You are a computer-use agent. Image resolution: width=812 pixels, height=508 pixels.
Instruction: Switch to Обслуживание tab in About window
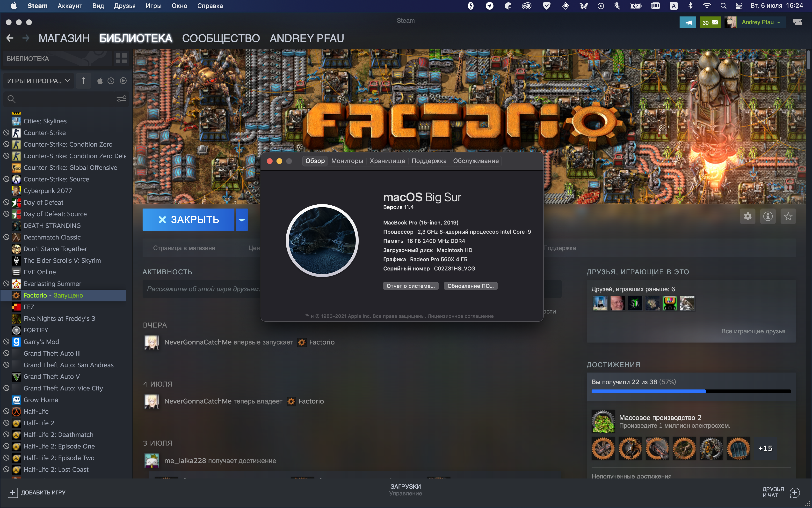476,161
